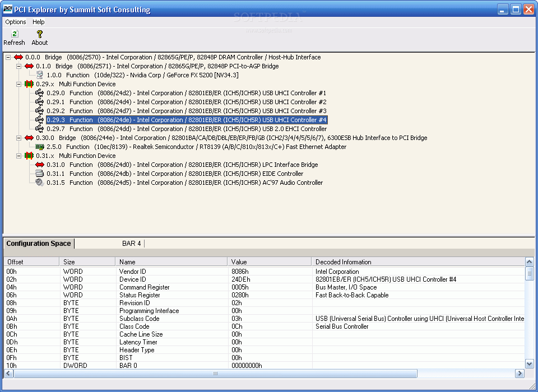Click the table's vertical scrollbar up arrow
538x392 pixels.
click(529, 262)
